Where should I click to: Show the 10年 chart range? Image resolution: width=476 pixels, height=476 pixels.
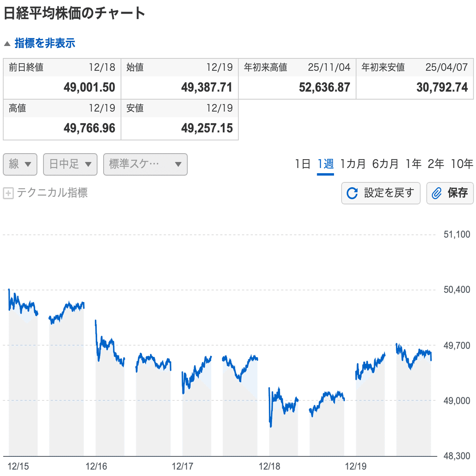pyautogui.click(x=462, y=164)
